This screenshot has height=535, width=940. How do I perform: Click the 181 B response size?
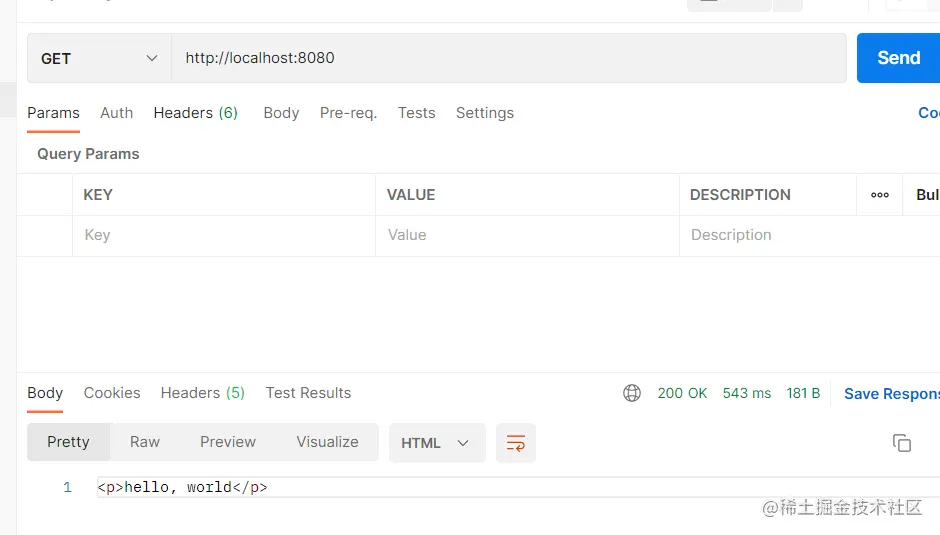click(803, 393)
